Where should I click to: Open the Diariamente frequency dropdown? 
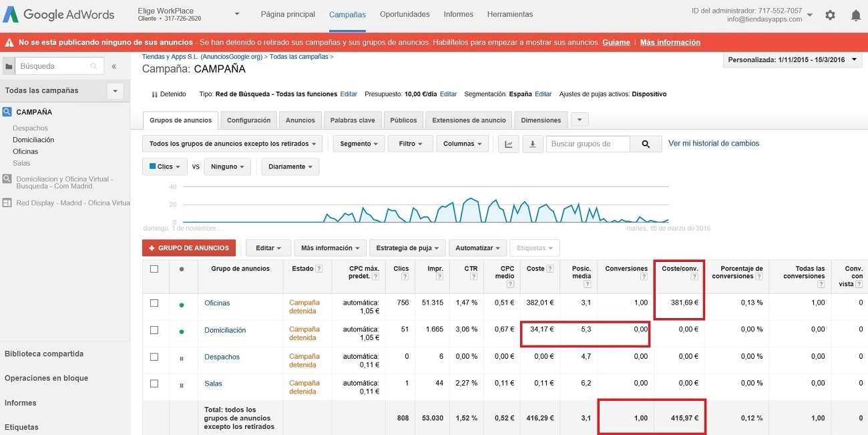(x=290, y=166)
